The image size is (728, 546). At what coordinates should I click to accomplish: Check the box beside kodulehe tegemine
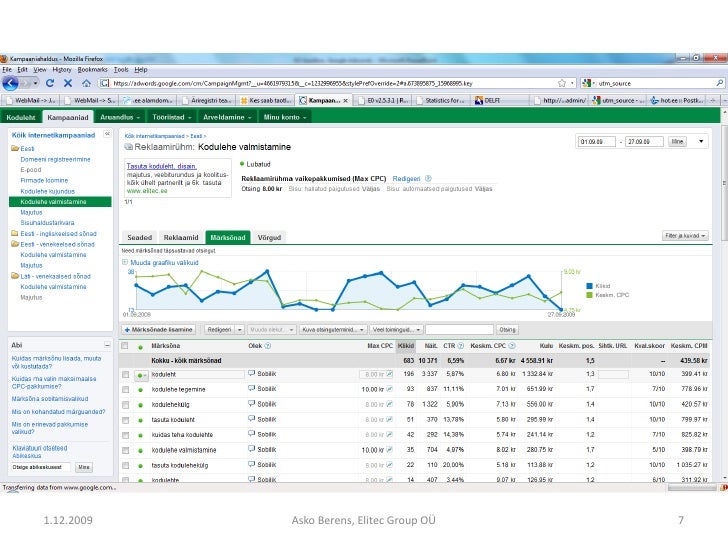[126, 388]
